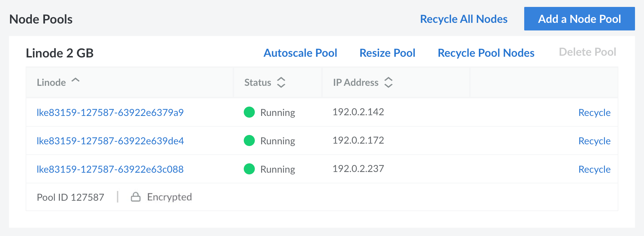Select Recycle Pool Nodes
The width and height of the screenshot is (644, 236).
486,53
